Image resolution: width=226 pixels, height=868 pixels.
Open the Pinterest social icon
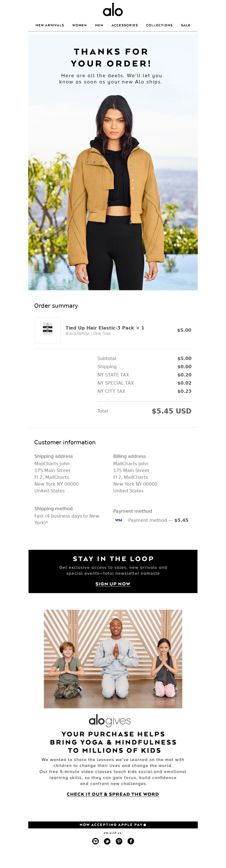[x=119, y=841]
